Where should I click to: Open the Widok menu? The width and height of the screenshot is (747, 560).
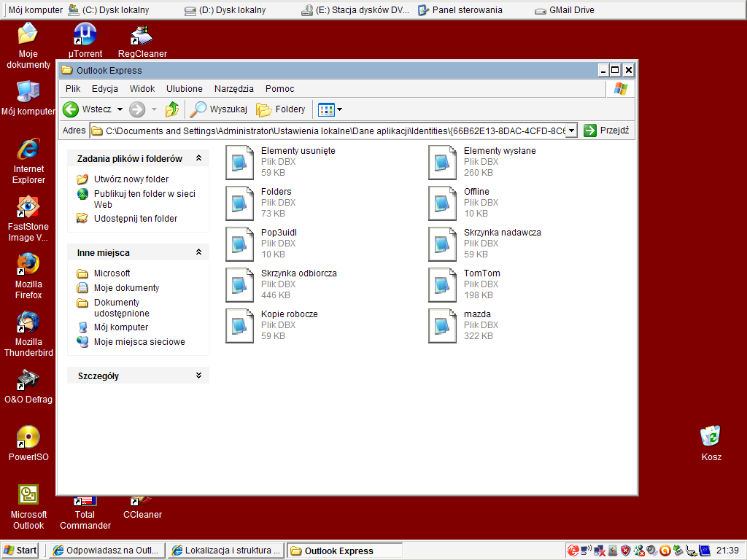tap(142, 88)
